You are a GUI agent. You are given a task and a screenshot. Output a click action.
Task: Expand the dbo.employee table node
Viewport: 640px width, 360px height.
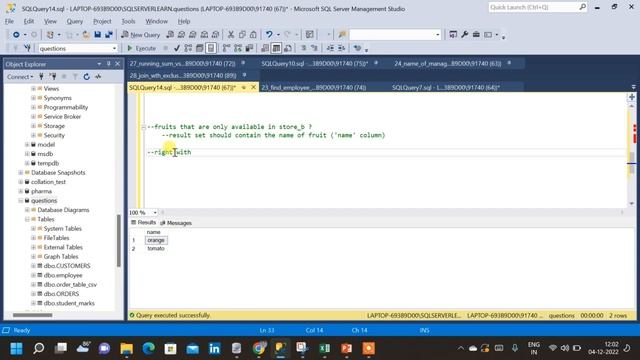[x=33, y=275]
